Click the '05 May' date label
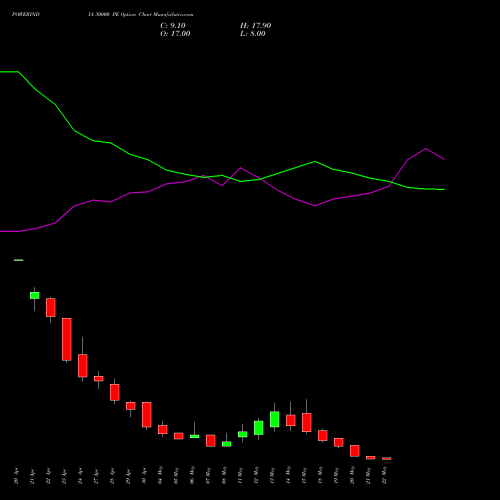The height and width of the screenshot is (500, 500). click(x=176, y=475)
